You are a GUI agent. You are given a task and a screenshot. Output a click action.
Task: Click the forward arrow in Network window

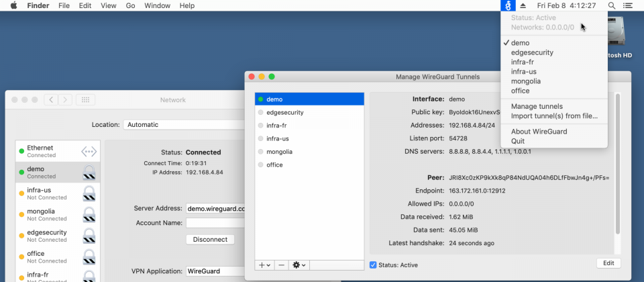pyautogui.click(x=65, y=99)
